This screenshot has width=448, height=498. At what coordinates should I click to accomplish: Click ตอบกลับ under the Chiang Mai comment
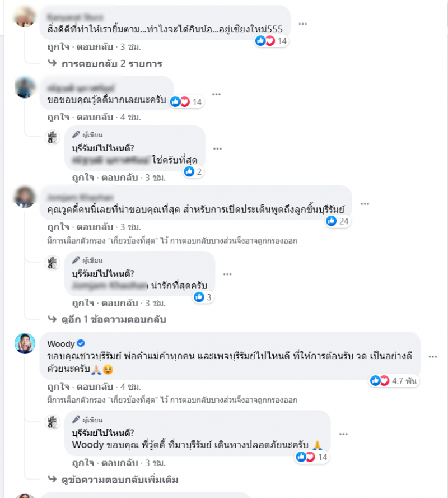[95, 47]
